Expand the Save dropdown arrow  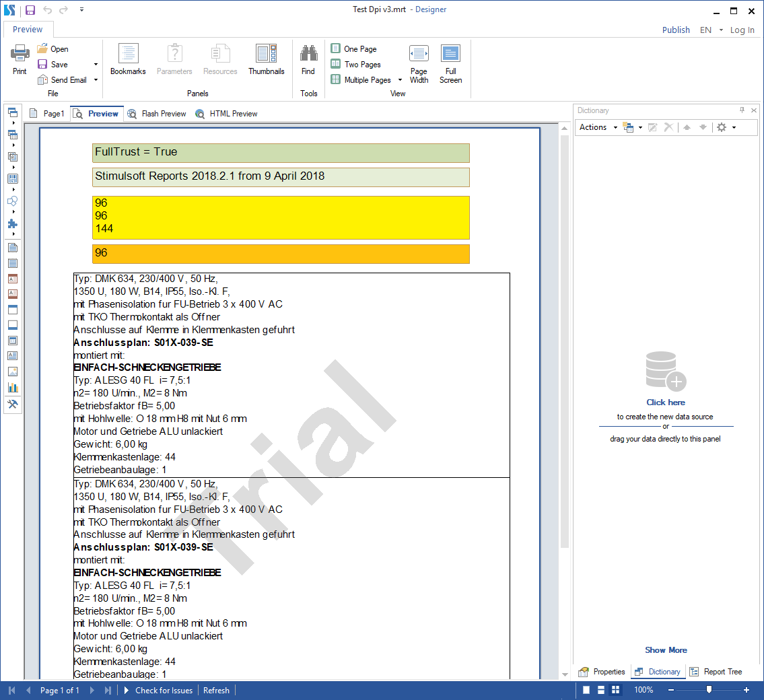[x=96, y=65]
